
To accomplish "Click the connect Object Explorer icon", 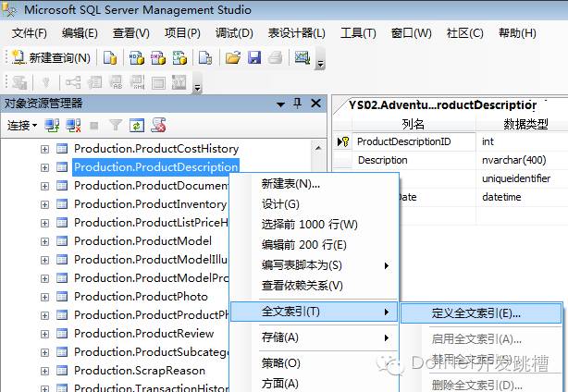I will (x=52, y=126).
